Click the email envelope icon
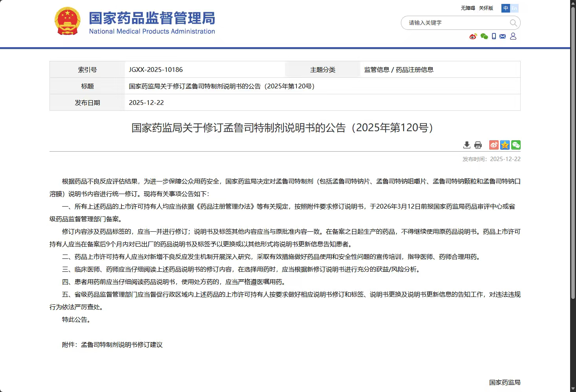Viewport: 576px width, 392px height. point(503,37)
